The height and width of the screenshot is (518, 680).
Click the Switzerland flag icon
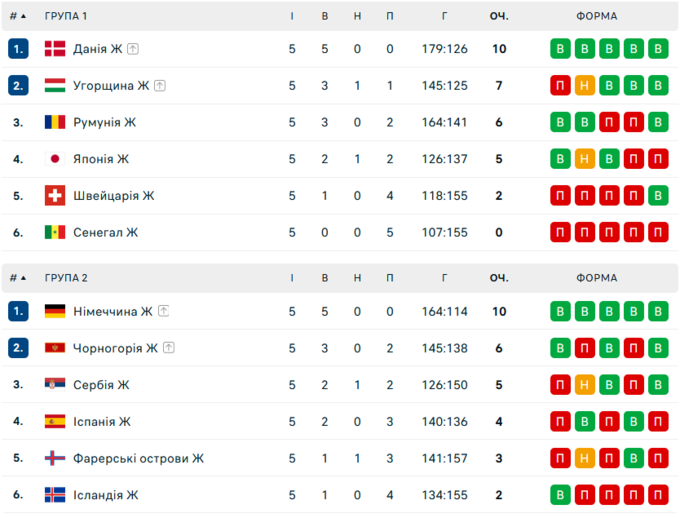click(x=55, y=196)
